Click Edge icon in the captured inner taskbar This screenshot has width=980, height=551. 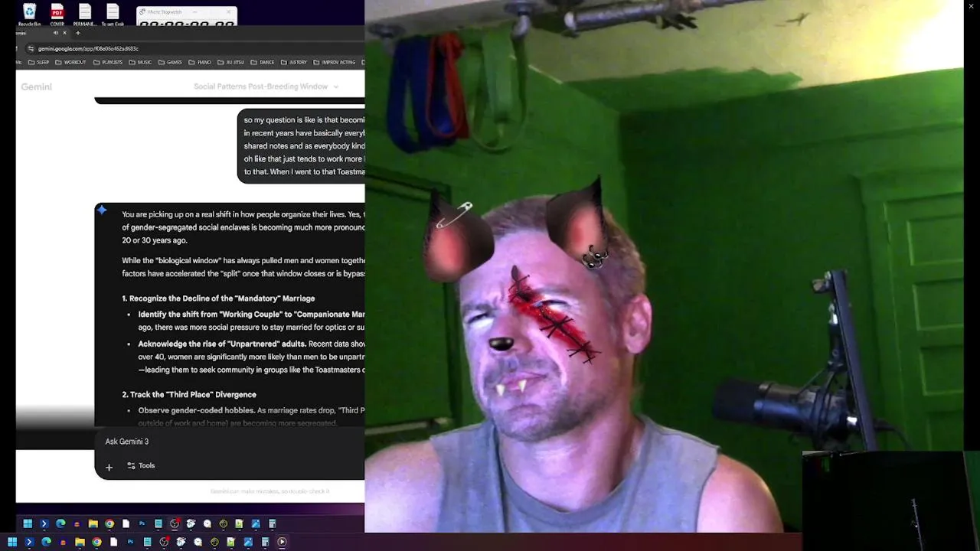pos(60,523)
